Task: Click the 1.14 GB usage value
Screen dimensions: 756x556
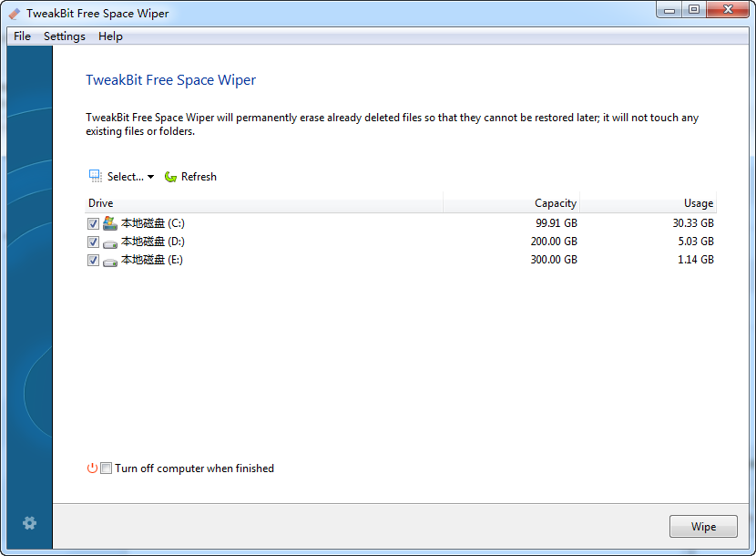Action: (x=696, y=260)
